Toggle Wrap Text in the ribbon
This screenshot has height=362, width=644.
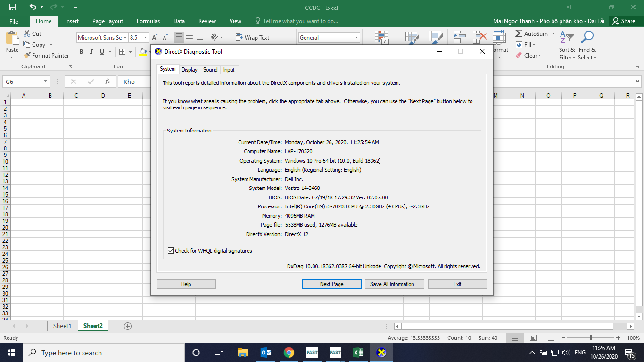[x=252, y=38]
